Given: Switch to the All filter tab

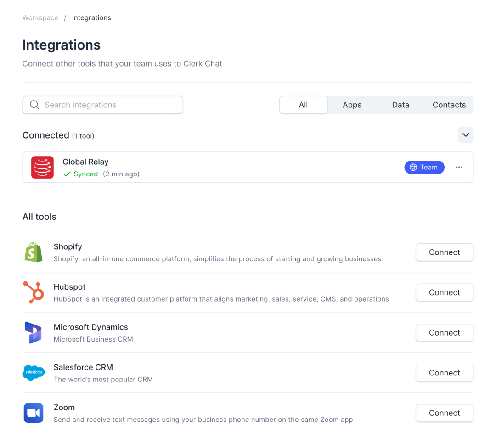Looking at the screenshot, I should coord(304,105).
